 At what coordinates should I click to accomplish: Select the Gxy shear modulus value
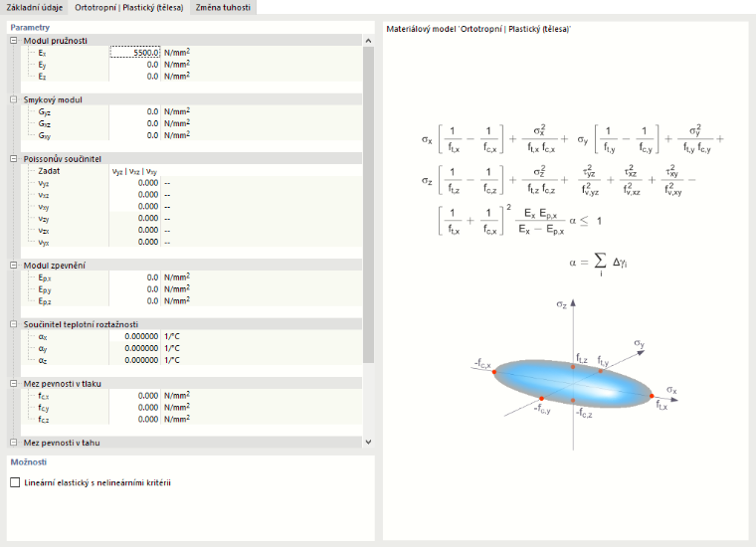point(135,135)
